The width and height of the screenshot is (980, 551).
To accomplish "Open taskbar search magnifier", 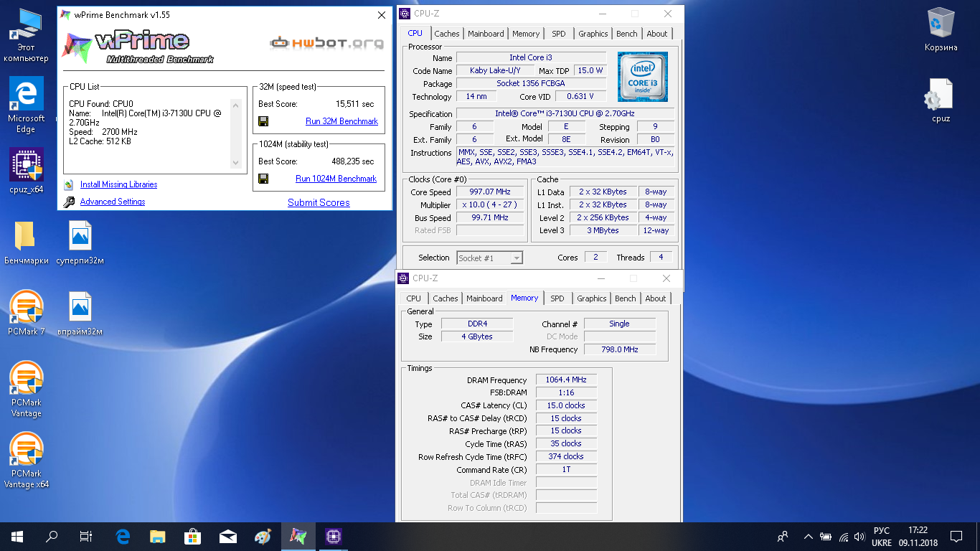I will (52, 536).
